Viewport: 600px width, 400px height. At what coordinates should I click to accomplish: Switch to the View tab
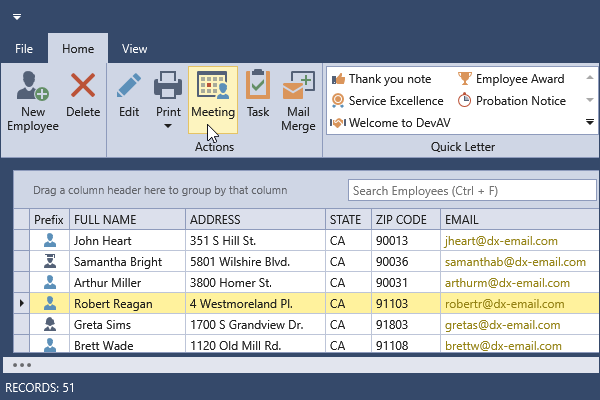tap(134, 48)
